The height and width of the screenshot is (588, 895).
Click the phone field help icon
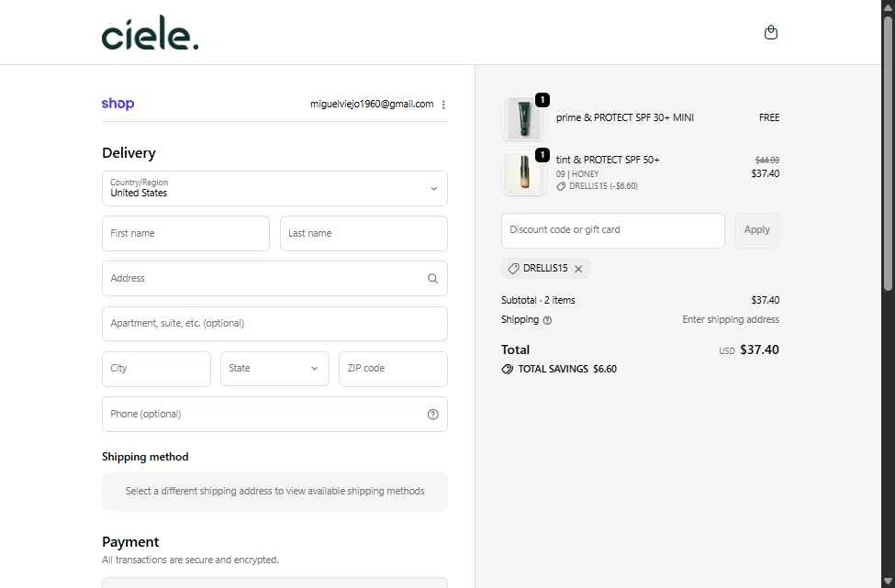point(432,414)
